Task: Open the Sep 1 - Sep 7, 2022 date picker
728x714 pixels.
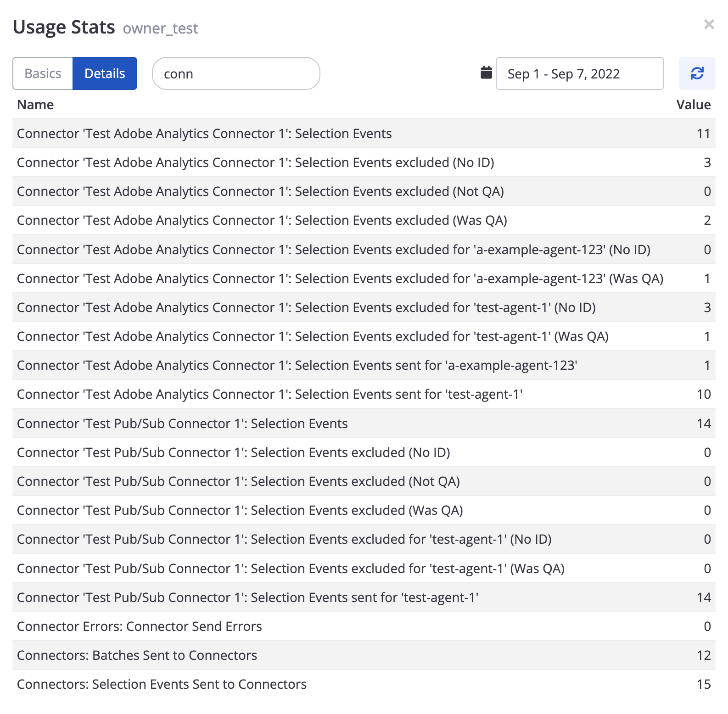Action: 580,73
